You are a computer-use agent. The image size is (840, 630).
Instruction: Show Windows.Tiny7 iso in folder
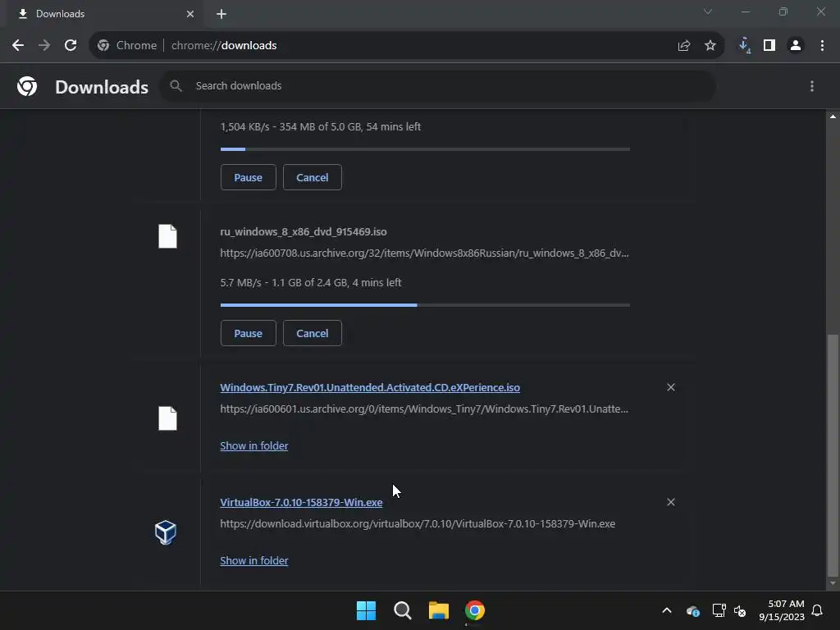(254, 445)
